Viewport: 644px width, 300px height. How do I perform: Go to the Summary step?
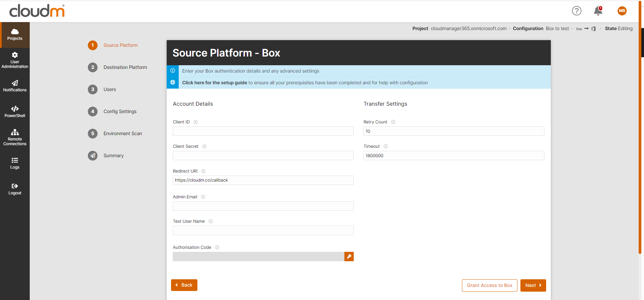[106, 156]
